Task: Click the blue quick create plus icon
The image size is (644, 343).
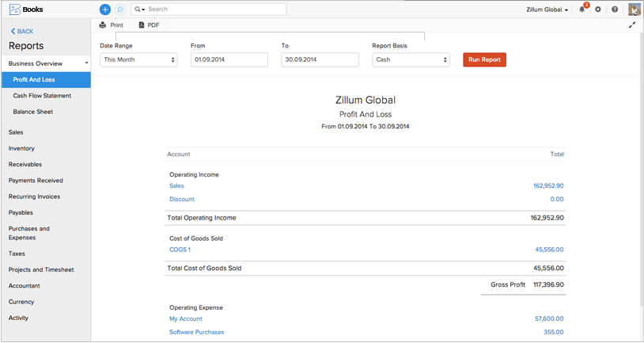Action: point(105,10)
